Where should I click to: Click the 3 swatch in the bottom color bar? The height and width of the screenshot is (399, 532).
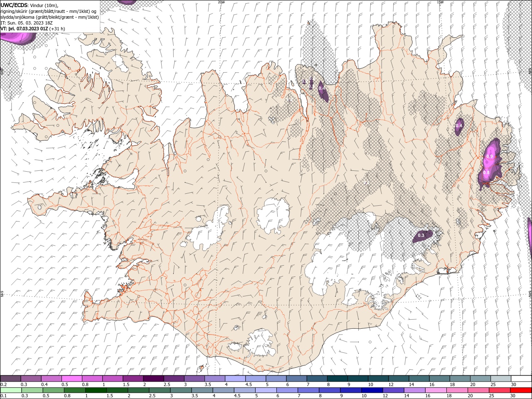coord(181,390)
